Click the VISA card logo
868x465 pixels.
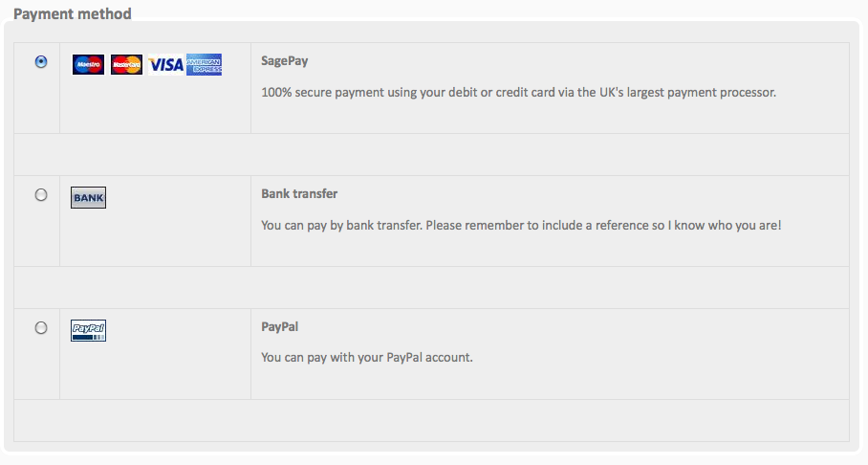pos(166,65)
